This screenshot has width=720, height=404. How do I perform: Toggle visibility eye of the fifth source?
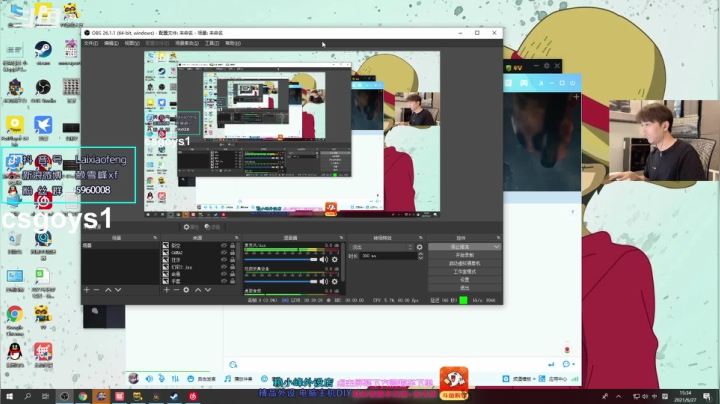[224, 274]
